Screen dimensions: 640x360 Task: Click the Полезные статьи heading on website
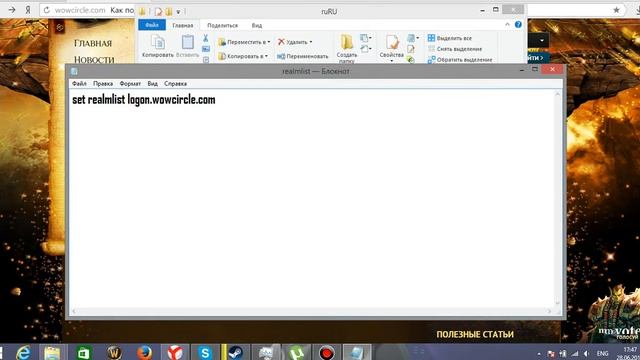[x=475, y=334]
